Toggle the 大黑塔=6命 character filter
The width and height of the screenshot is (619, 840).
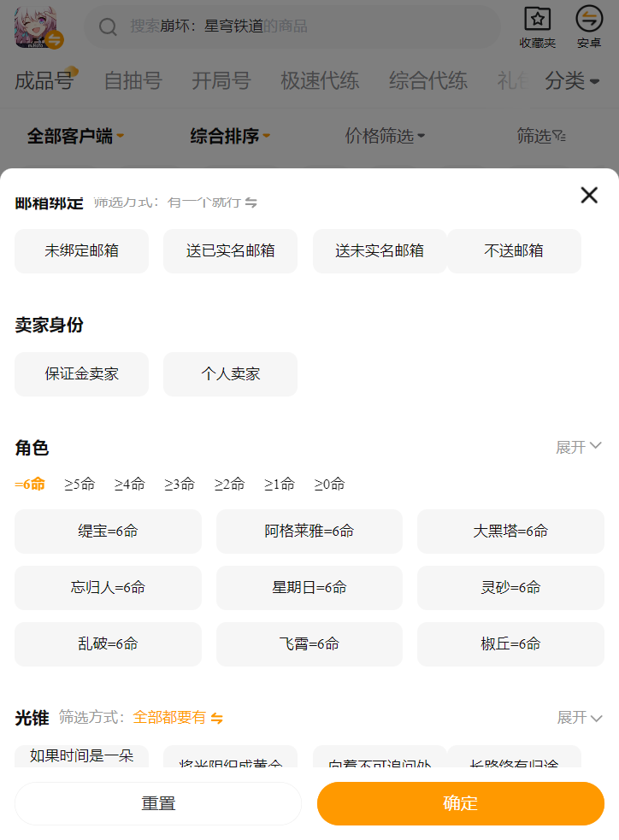click(x=510, y=532)
